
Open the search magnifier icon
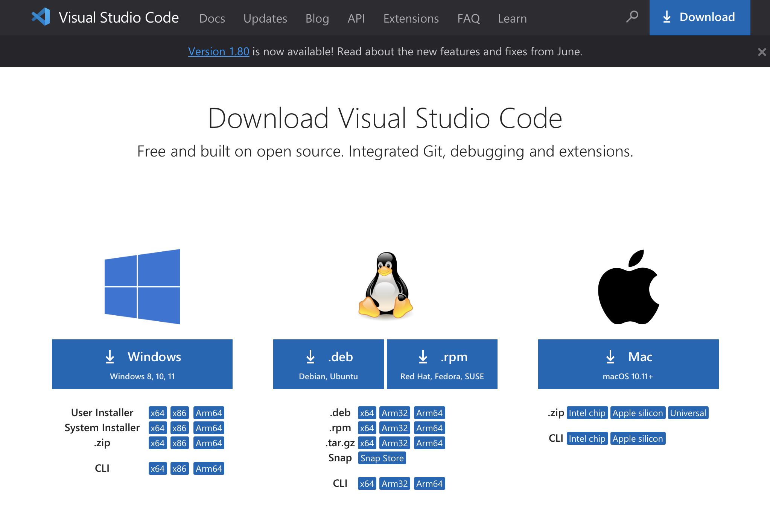point(632,17)
